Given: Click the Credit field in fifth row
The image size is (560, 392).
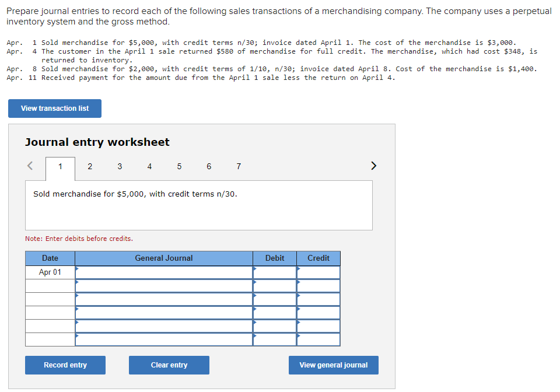Looking at the screenshot, I should [318, 326].
